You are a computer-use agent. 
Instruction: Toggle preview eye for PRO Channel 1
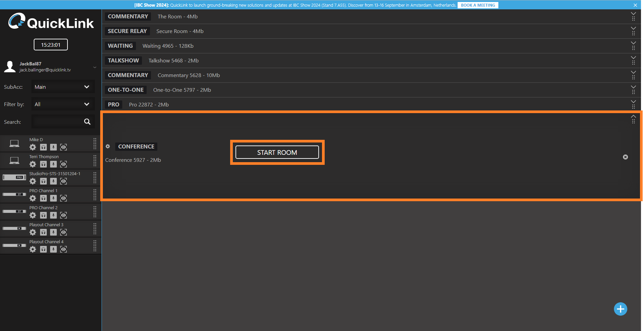point(63,198)
